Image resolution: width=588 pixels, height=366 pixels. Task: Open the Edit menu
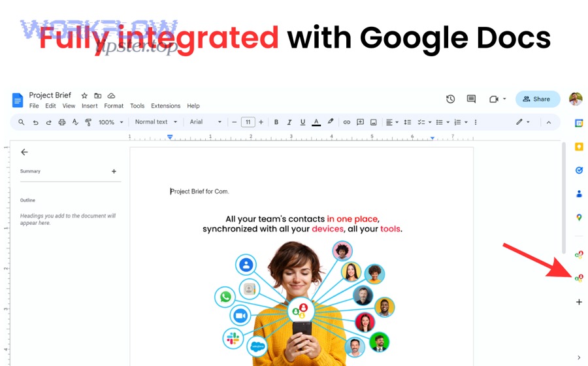[x=50, y=106]
